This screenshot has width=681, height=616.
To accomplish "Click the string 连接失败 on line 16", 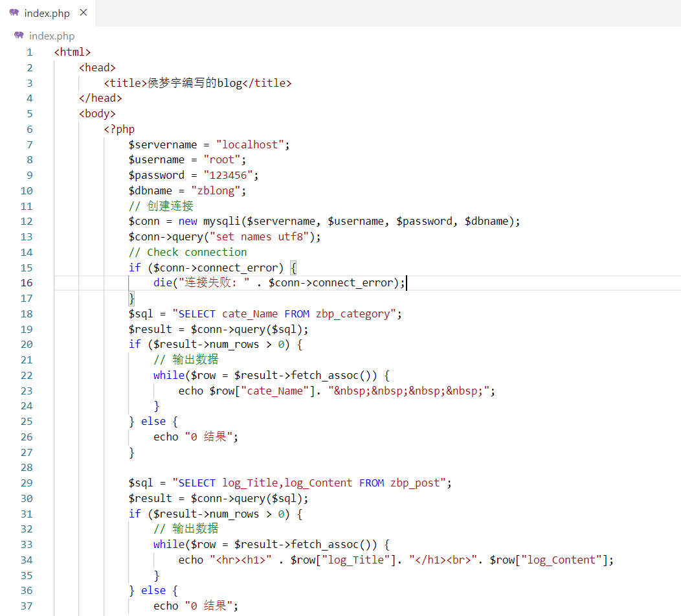I will coord(214,283).
